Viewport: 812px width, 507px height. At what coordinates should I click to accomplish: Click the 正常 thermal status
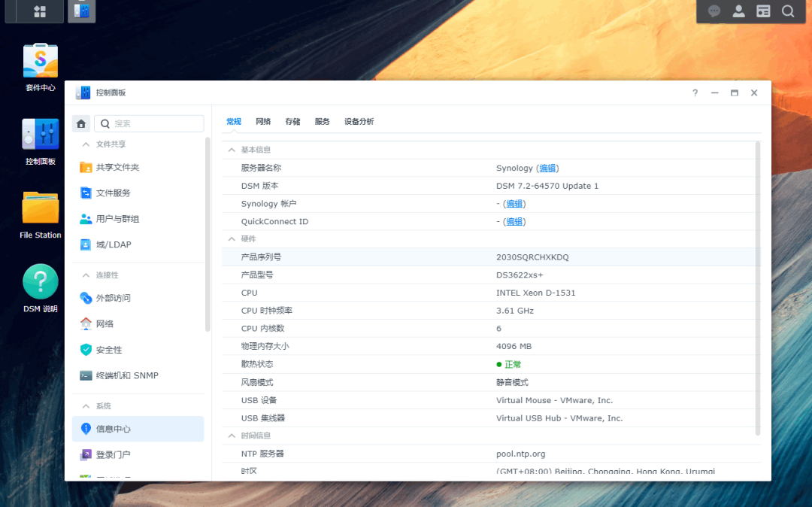pos(508,364)
